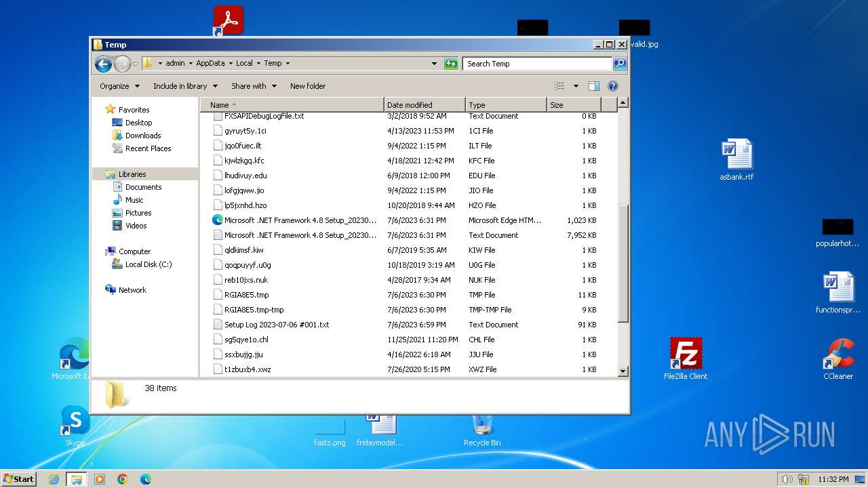Click the Local breadcrumb segment
Image resolution: width=868 pixels, height=488 pixels.
pos(244,63)
